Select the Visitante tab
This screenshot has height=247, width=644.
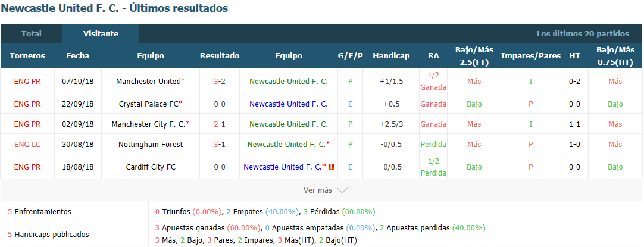tap(101, 34)
